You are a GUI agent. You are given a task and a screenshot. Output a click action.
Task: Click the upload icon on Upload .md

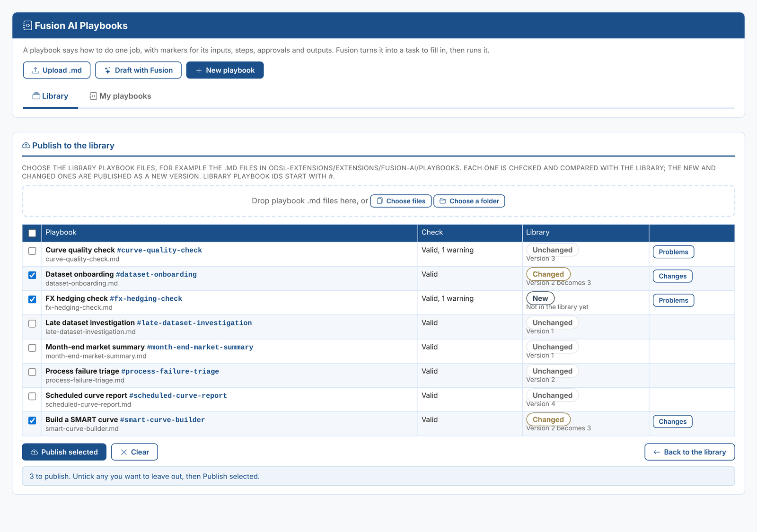pos(35,70)
